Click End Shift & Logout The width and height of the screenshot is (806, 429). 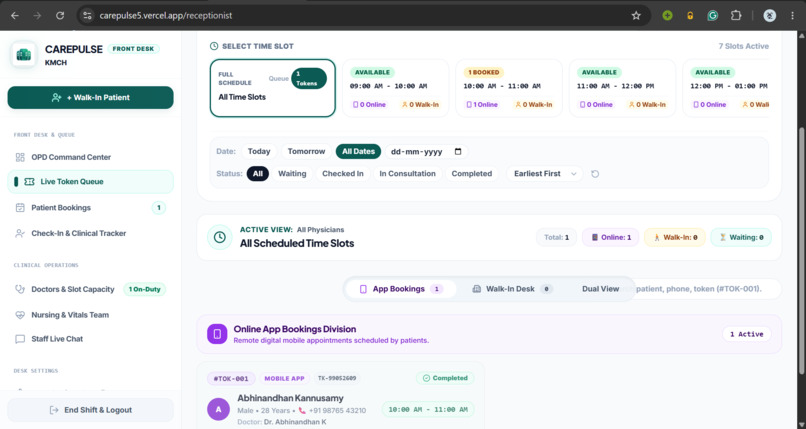click(x=90, y=410)
